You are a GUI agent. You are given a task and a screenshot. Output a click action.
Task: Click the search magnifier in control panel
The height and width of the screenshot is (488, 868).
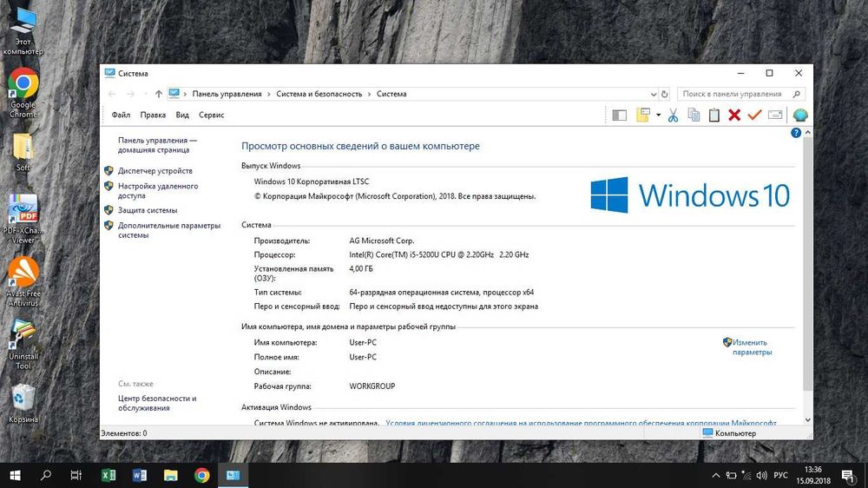[x=797, y=94]
